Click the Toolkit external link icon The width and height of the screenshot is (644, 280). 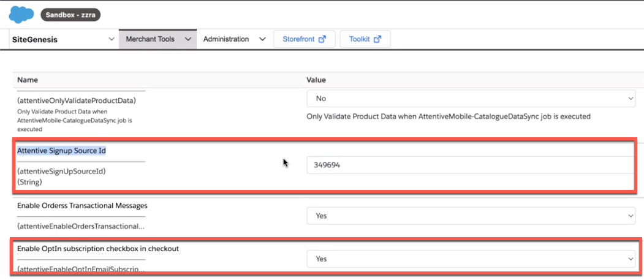click(377, 39)
